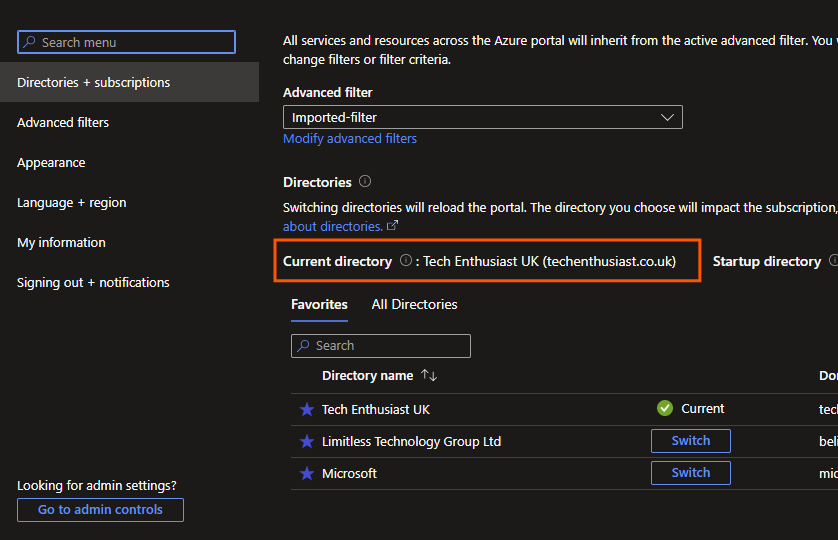This screenshot has width=838, height=540.
Task: Click Switch button for Limitless Technology Group Ltd
Action: (x=690, y=441)
